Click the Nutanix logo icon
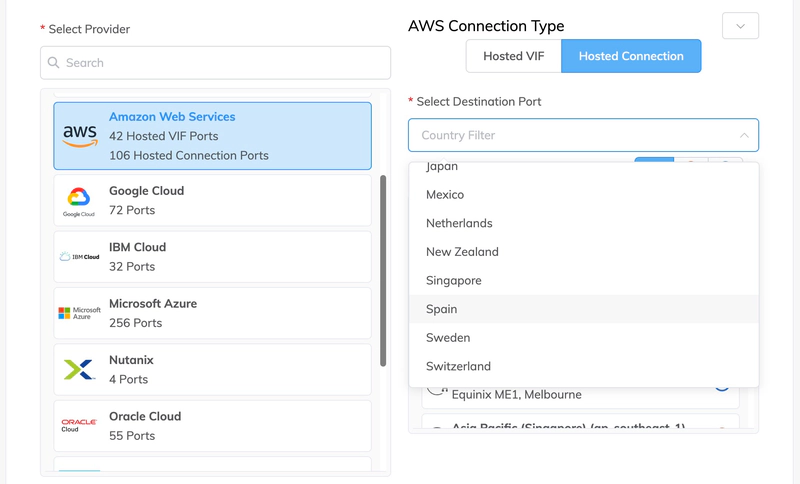 79,370
